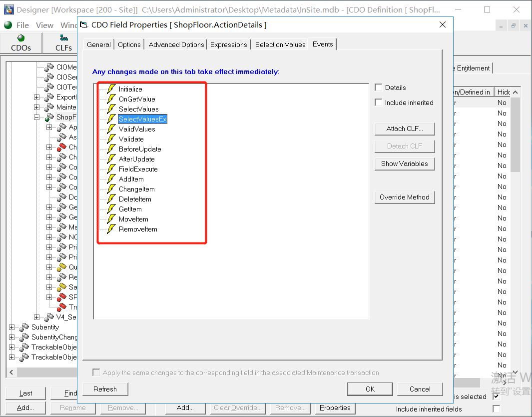
Task: Switch to the Selection Values tab
Action: [x=280, y=44]
